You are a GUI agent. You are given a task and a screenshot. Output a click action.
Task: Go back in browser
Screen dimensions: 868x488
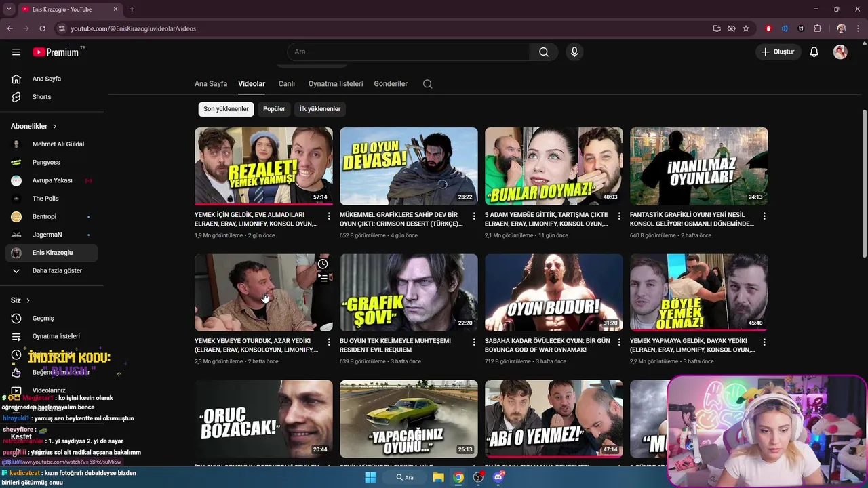point(10,28)
